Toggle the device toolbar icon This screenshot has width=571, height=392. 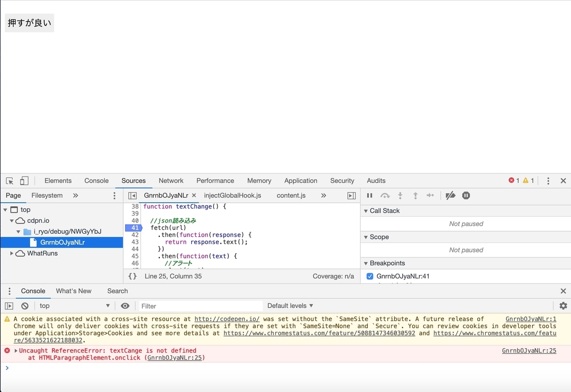tap(24, 181)
